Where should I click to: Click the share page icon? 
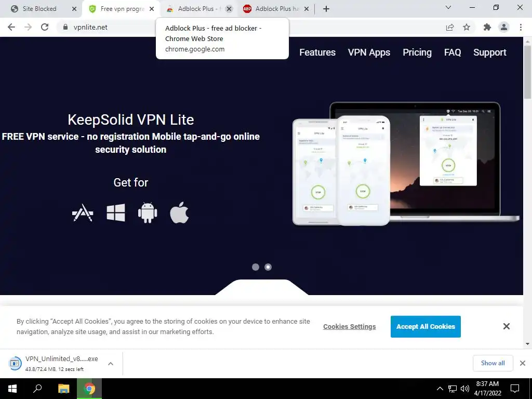[x=450, y=27]
